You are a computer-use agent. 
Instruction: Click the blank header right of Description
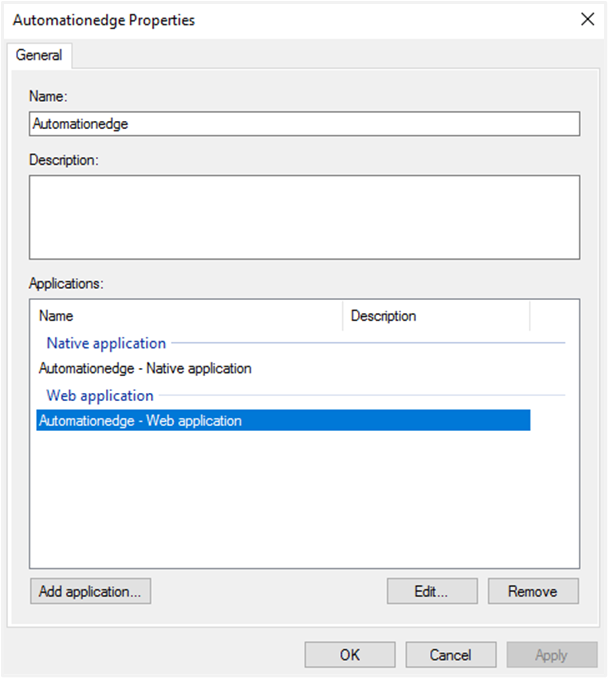554,316
